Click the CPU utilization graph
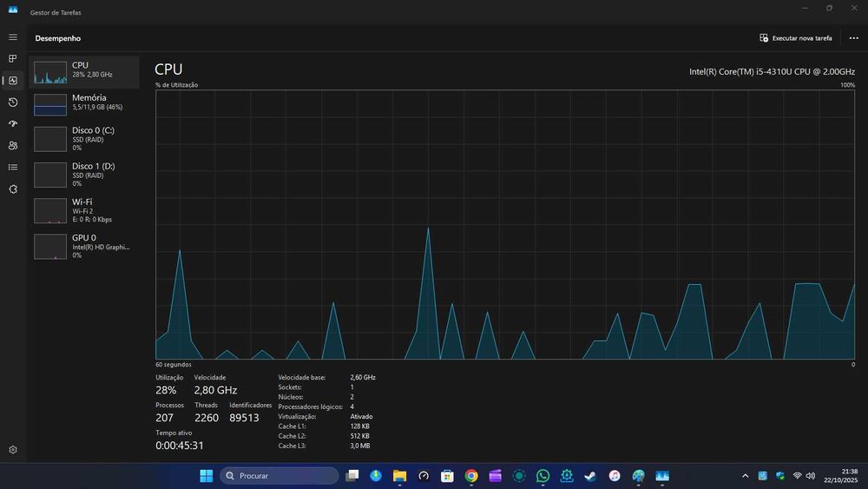The image size is (868, 489). pyautogui.click(x=505, y=224)
